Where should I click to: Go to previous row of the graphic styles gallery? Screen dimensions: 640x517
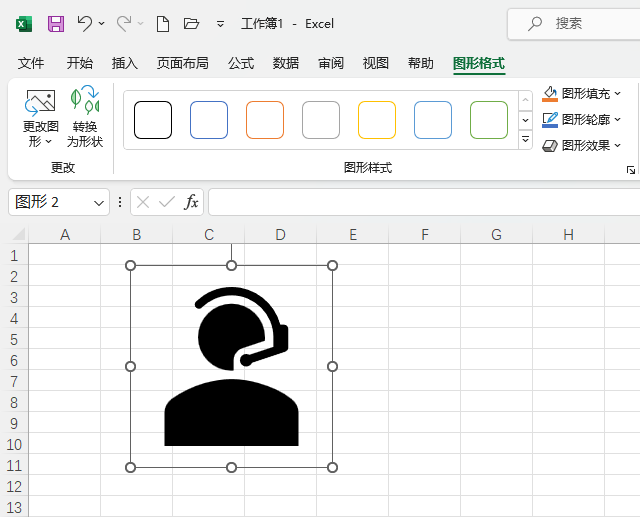tap(525, 100)
